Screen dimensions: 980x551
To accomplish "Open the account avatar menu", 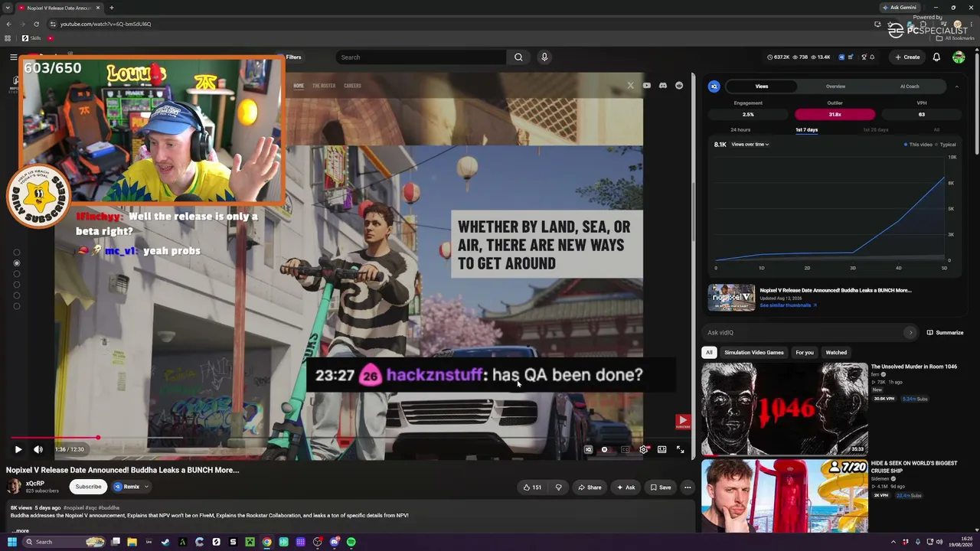I will tap(959, 57).
